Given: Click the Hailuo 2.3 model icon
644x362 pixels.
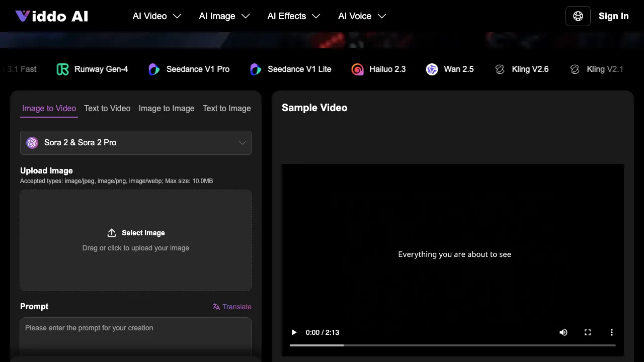Looking at the screenshot, I should tap(357, 69).
